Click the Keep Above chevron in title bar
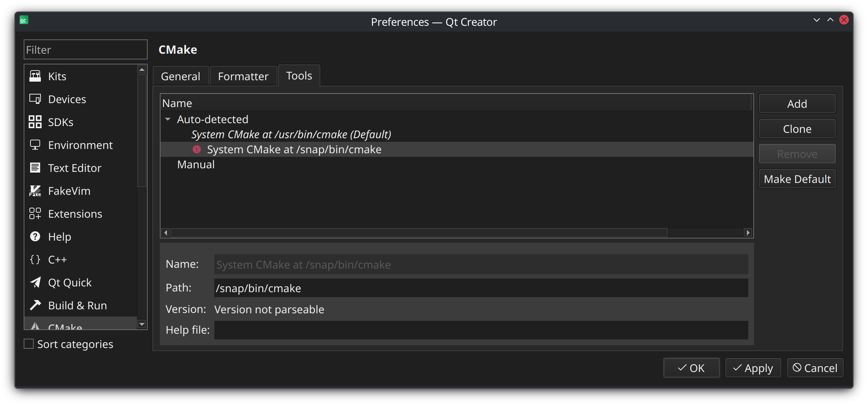Screen dimensions: 868x406 click(x=830, y=20)
